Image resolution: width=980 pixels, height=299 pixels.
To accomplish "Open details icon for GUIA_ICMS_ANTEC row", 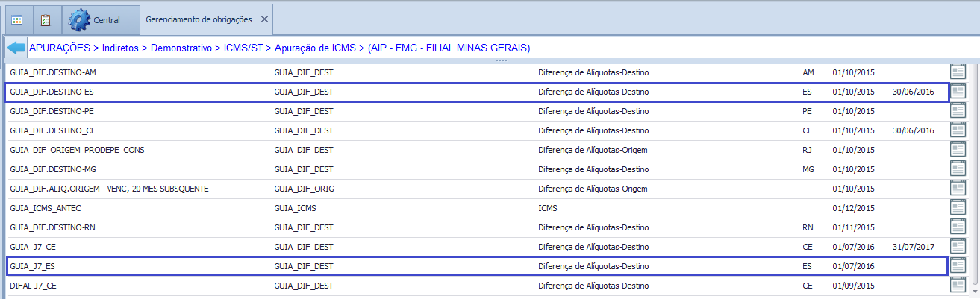I will pyautogui.click(x=958, y=208).
